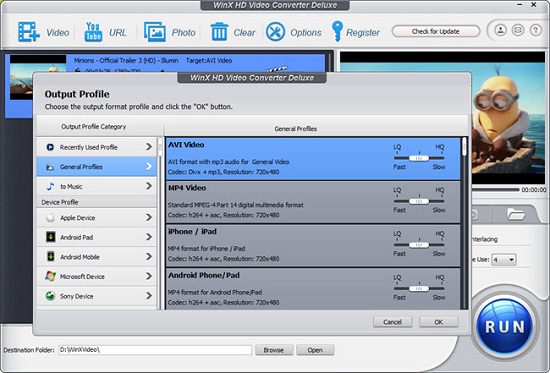Click the Device Profile heading text
This screenshot has height=373, width=550.
(60, 202)
